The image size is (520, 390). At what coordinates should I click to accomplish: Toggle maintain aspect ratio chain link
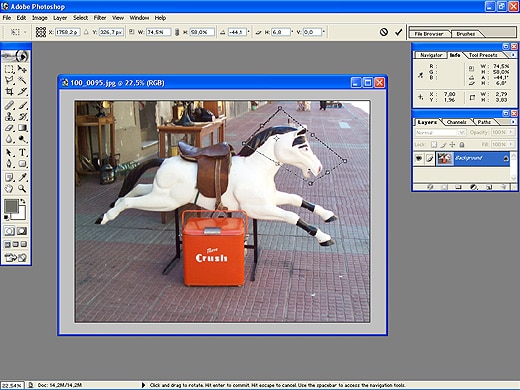(177, 32)
